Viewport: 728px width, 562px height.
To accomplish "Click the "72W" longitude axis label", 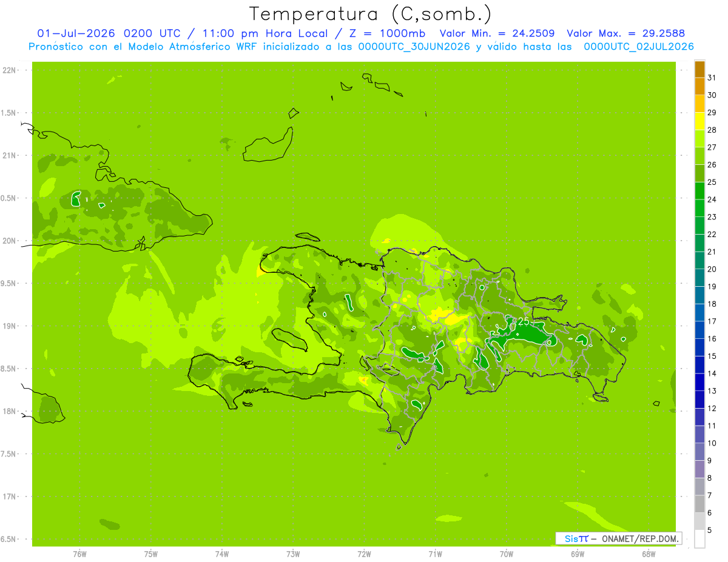I will 364,554.
